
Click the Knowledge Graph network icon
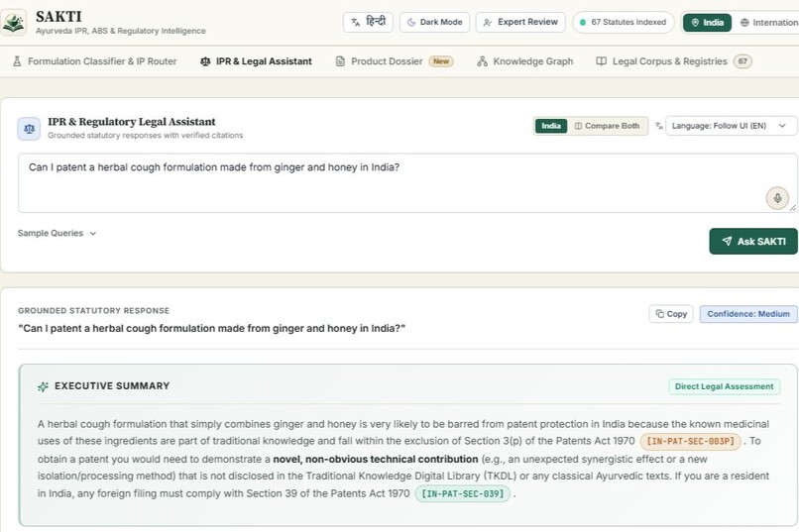coord(482,61)
